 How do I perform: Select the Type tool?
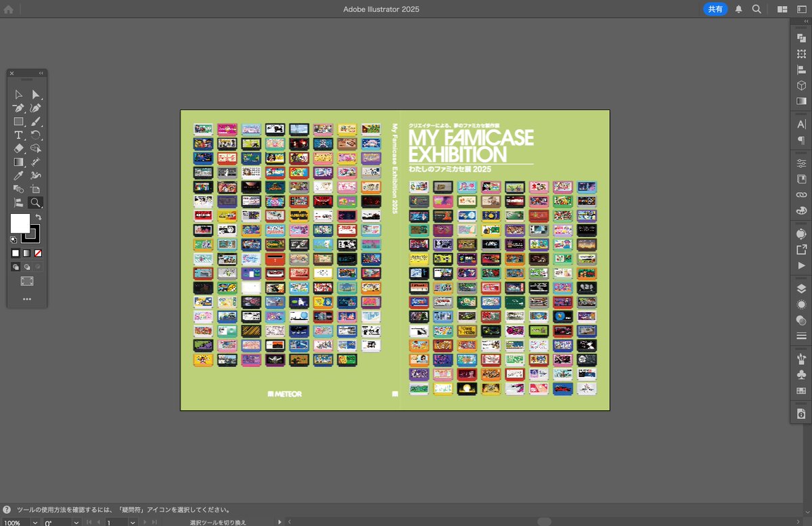(x=19, y=135)
